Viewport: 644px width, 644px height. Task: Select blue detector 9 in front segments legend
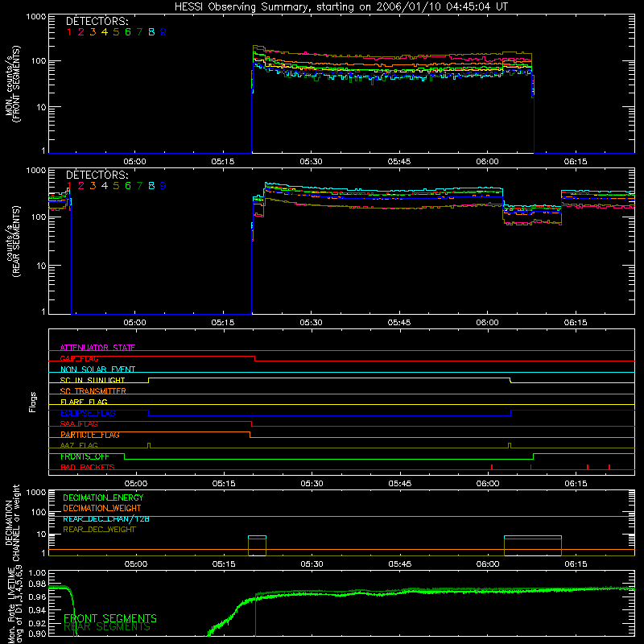(163, 32)
